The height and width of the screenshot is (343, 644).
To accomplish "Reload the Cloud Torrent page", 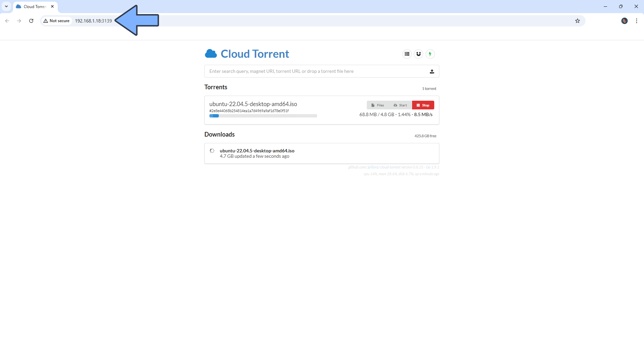I will [31, 21].
